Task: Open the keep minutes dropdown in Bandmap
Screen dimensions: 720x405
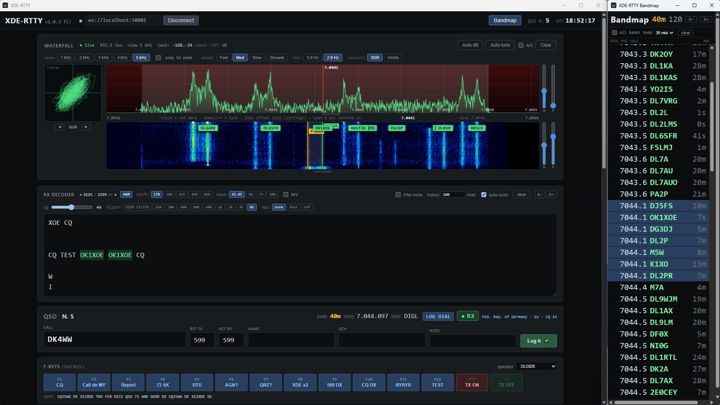Action: pyautogui.click(x=664, y=33)
